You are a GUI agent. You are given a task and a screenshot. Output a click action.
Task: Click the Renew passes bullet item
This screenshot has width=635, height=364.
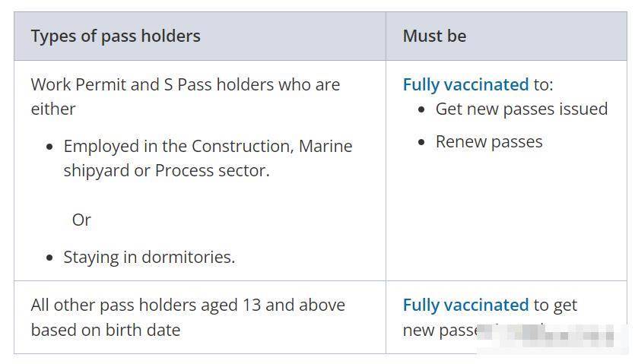(489, 141)
